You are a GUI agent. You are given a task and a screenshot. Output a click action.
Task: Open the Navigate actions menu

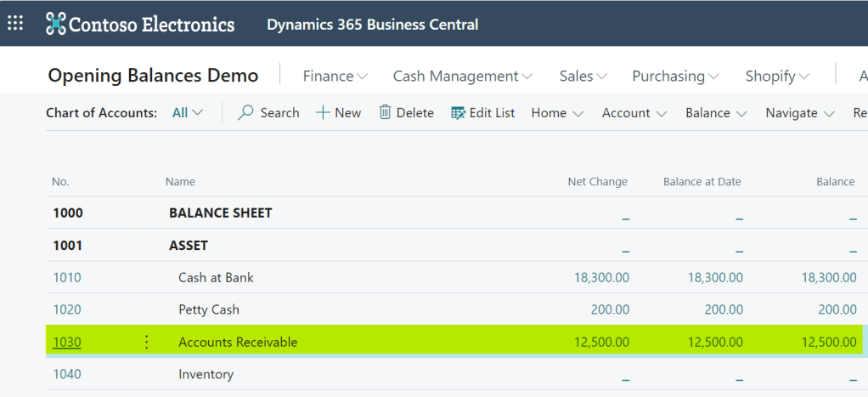[799, 113]
